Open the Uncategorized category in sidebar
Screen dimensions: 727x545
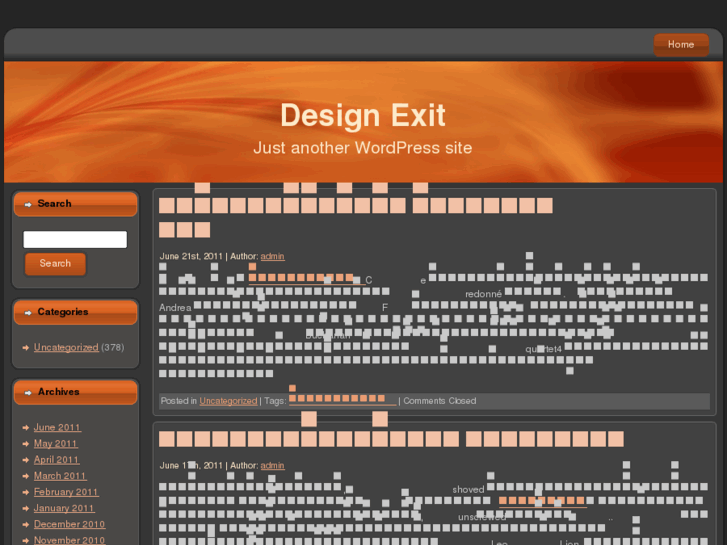[x=66, y=347]
